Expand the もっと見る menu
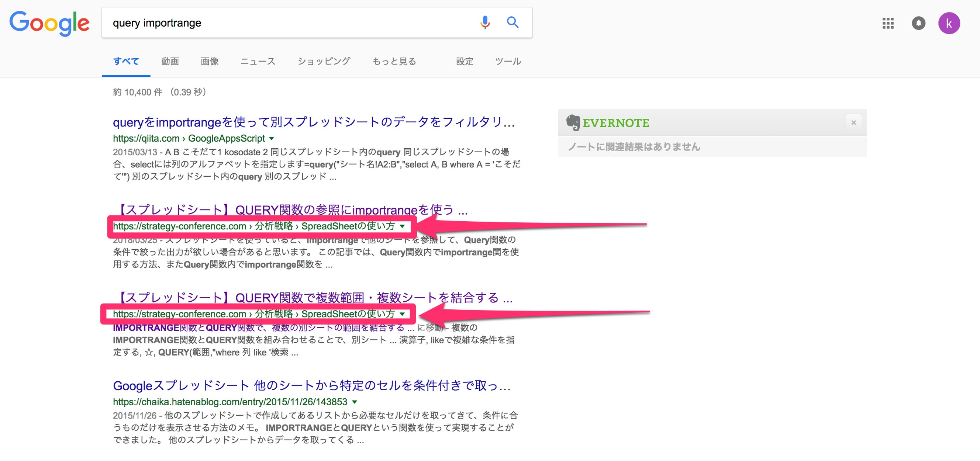This screenshot has height=461, width=980. pyautogui.click(x=394, y=61)
